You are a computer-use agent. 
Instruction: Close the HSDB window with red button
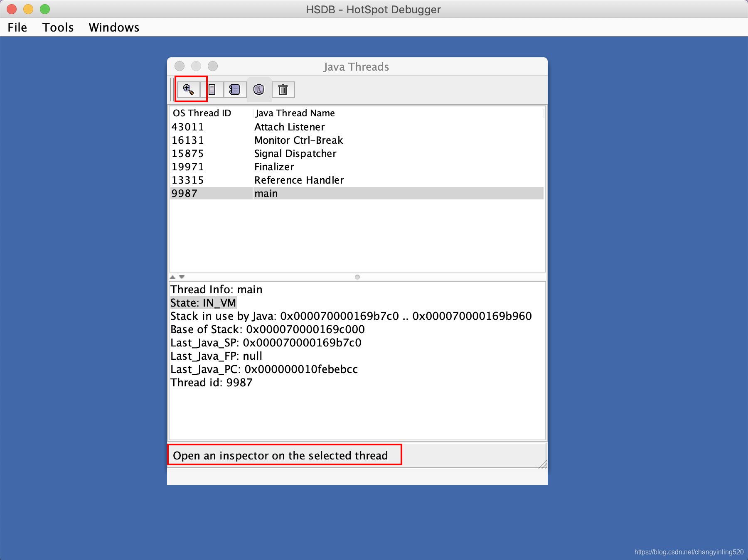pos(12,9)
